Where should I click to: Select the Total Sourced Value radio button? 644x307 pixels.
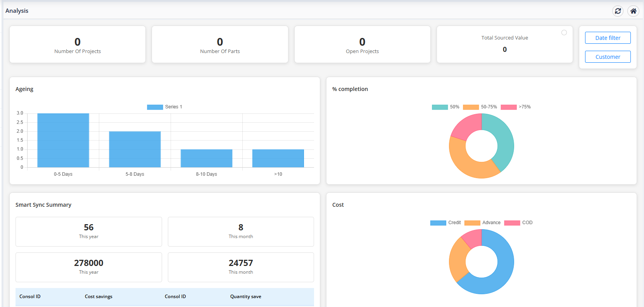click(x=564, y=33)
